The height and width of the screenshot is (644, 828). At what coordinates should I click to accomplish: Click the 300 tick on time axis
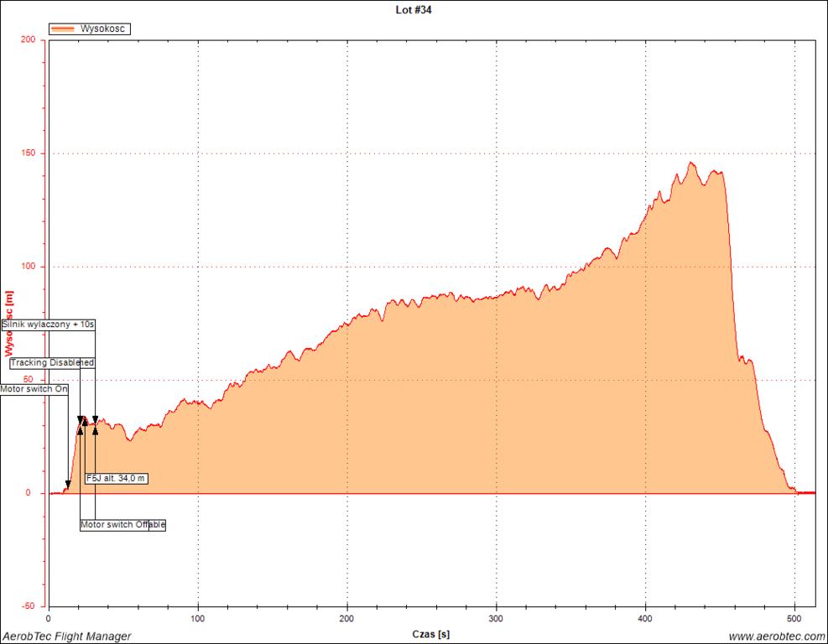(x=497, y=619)
